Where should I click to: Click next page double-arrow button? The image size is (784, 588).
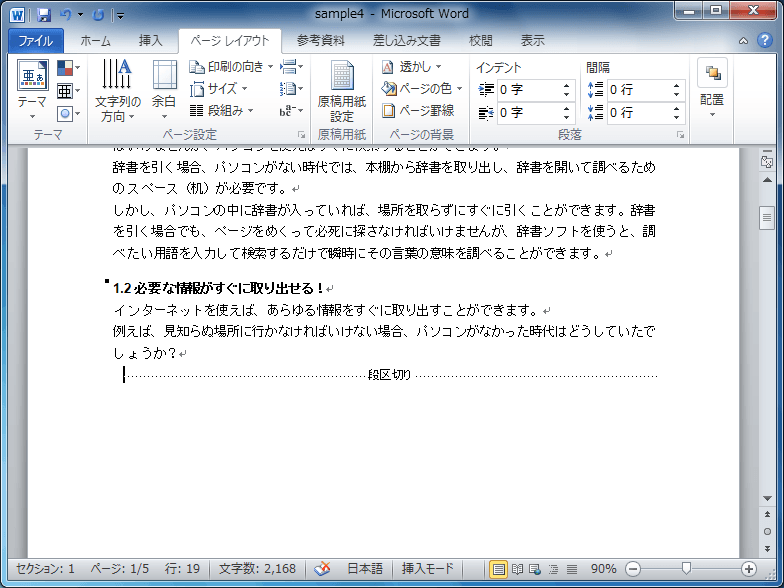tap(767, 548)
